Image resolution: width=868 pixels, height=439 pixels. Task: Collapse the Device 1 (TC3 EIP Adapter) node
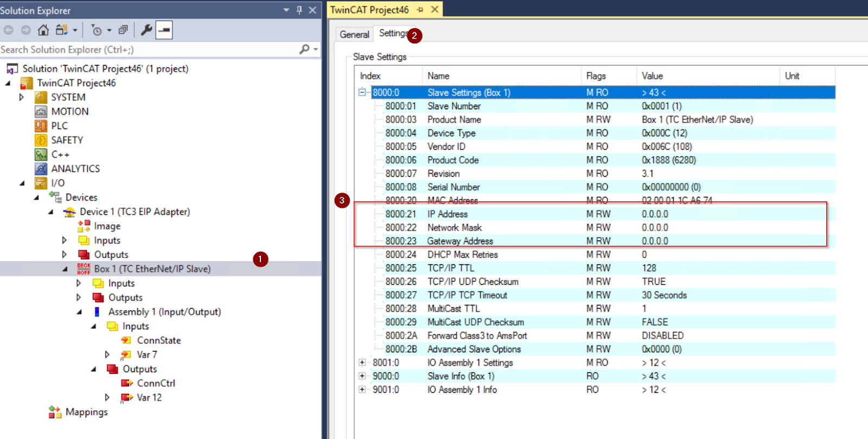50,212
